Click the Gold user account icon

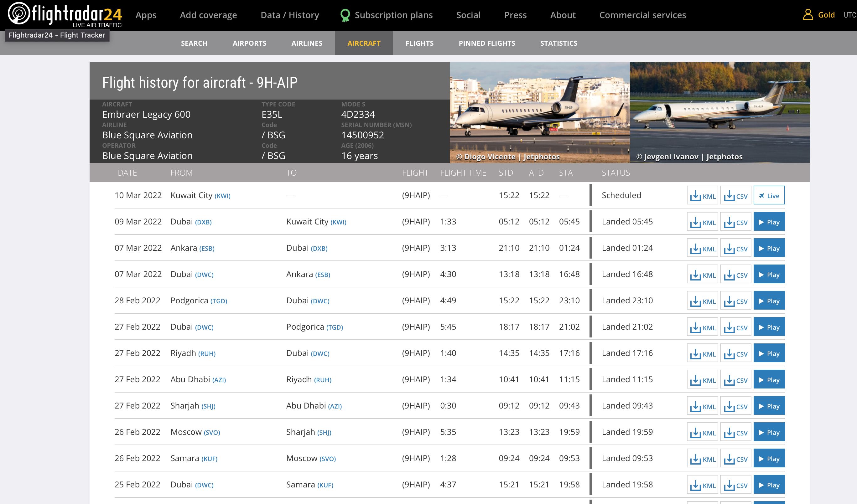pyautogui.click(x=808, y=15)
